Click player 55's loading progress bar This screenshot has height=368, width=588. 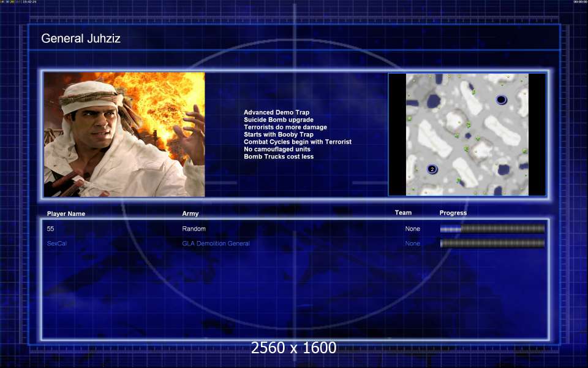pos(492,229)
